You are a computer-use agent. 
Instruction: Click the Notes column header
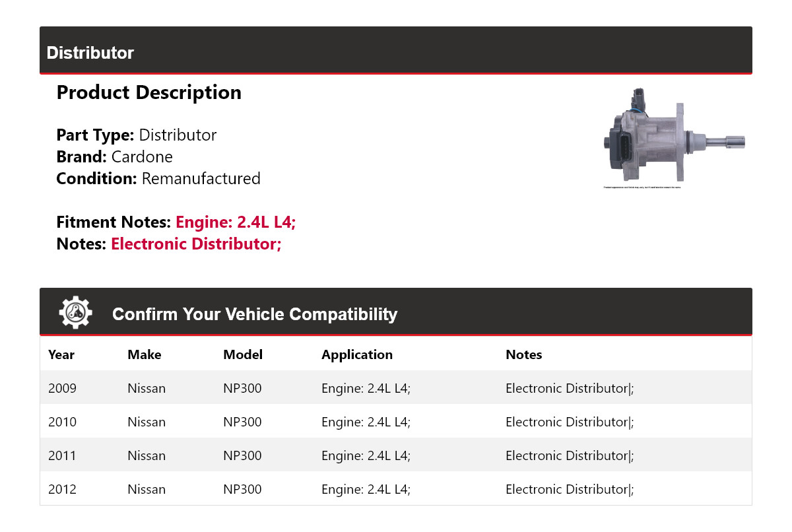(523, 354)
